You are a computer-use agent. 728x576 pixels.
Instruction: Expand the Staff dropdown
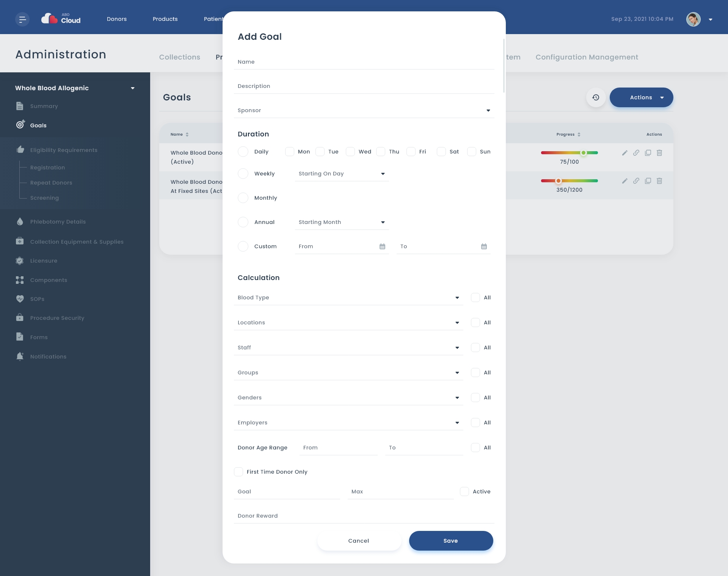(x=348, y=347)
